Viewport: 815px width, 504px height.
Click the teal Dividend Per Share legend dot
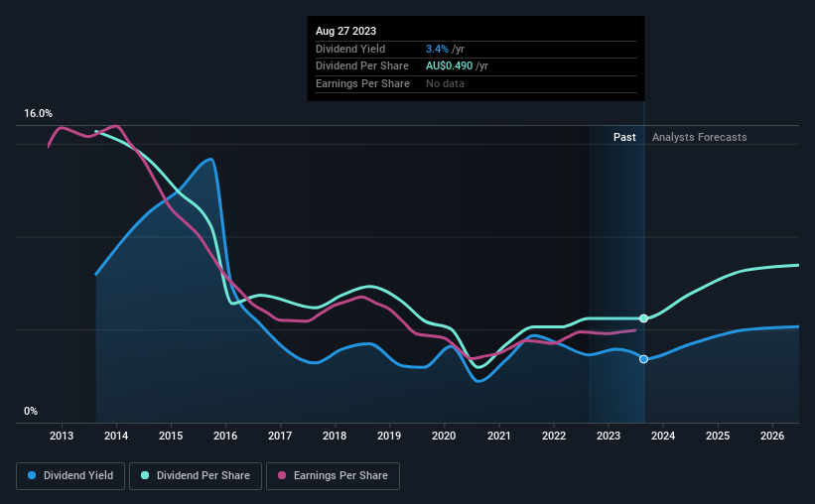[145, 475]
